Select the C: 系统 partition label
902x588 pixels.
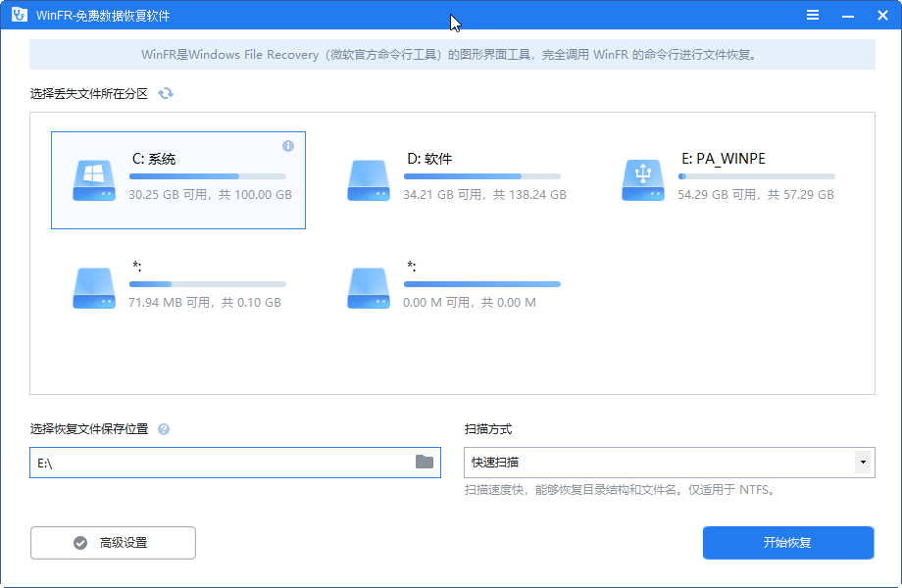pos(154,159)
